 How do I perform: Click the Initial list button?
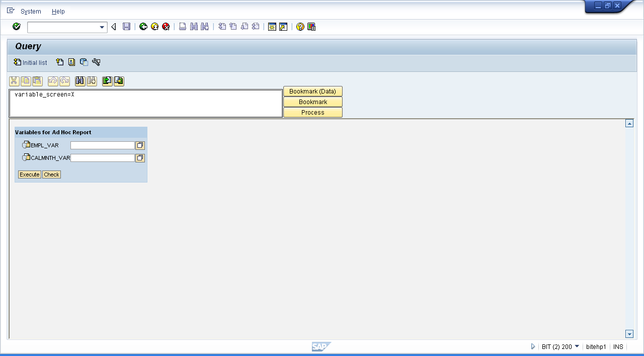pos(31,62)
